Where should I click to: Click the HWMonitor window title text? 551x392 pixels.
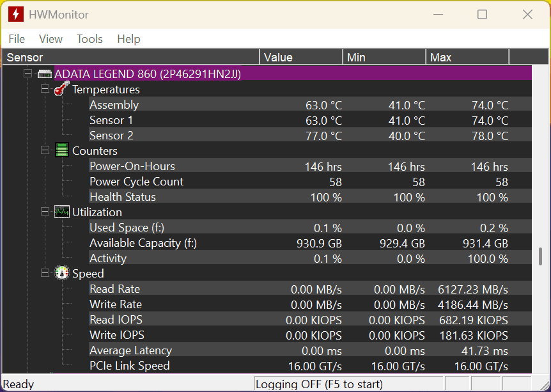(59, 15)
